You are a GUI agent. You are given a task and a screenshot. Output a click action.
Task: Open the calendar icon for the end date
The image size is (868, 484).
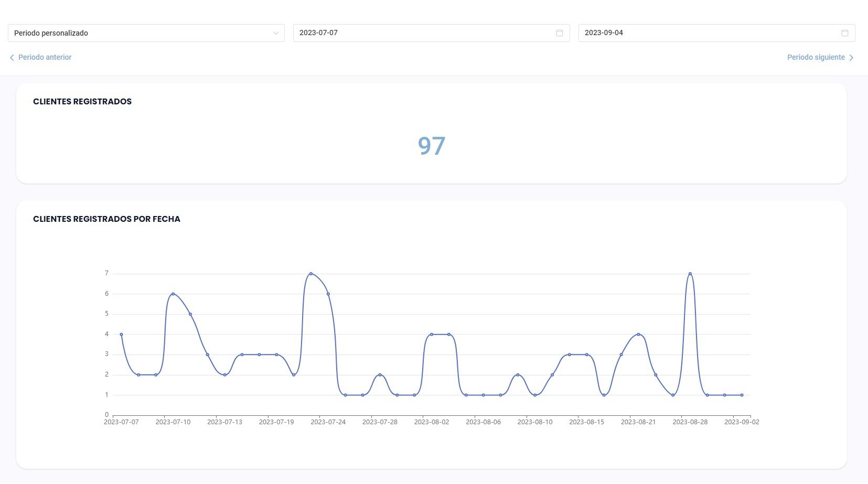(x=845, y=33)
